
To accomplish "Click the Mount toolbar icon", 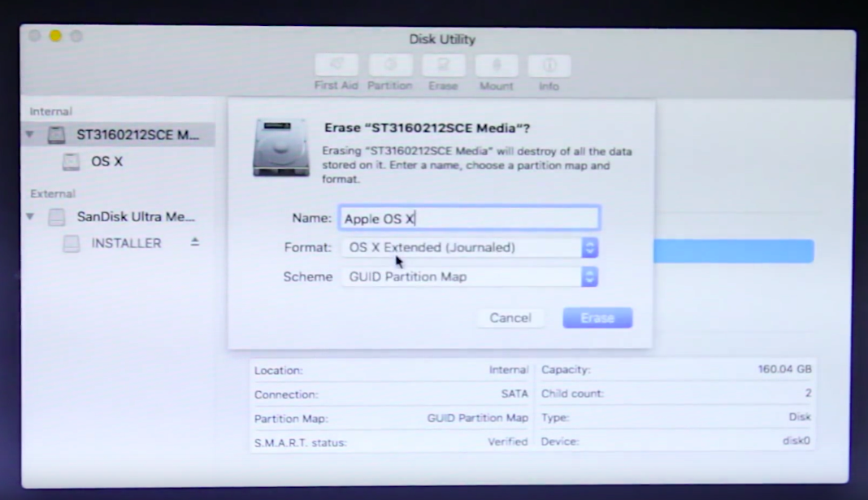I will click(x=497, y=65).
